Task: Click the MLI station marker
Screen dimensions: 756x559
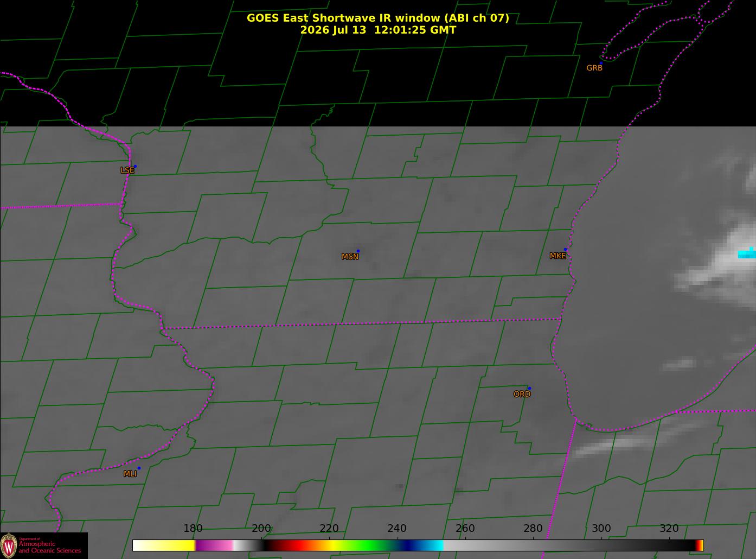Action: (139, 468)
